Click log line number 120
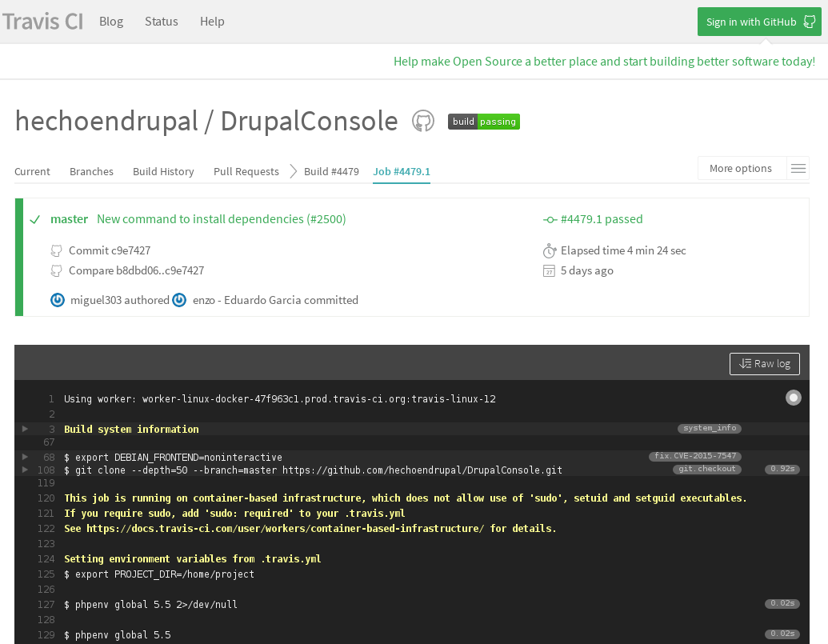 [x=46, y=498]
